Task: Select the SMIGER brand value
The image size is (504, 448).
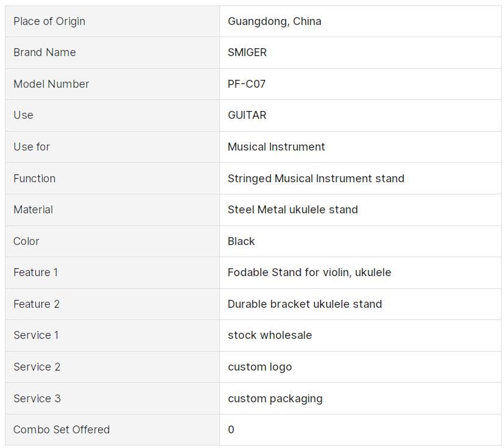Action: coord(247,52)
